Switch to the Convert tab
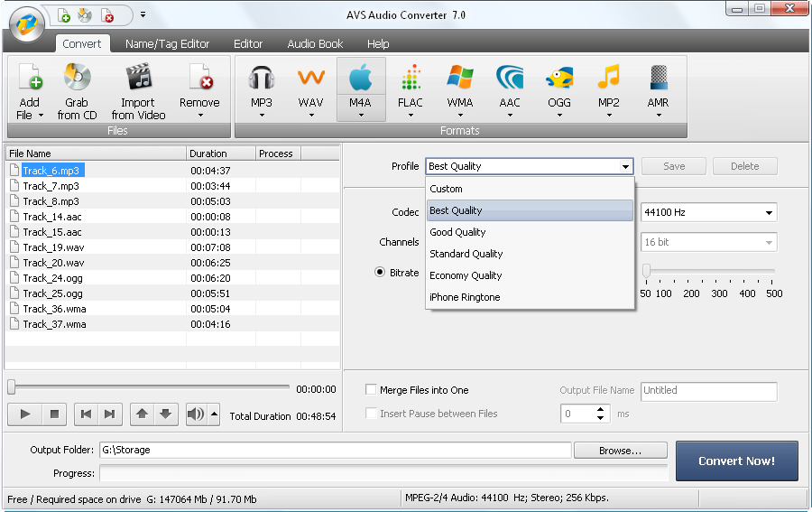Image resolution: width=812 pixels, height=512 pixels. click(82, 43)
